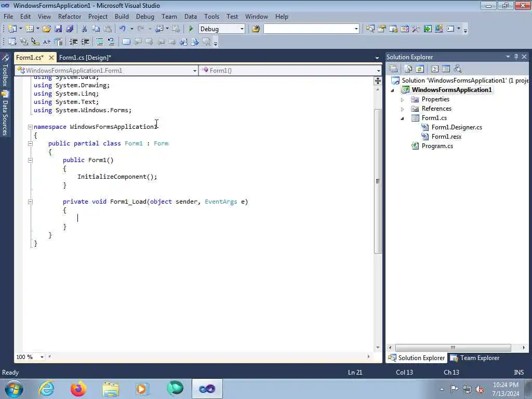Open the solution configuration Debug dropdown
This screenshot has height=399, width=532.
click(242, 29)
